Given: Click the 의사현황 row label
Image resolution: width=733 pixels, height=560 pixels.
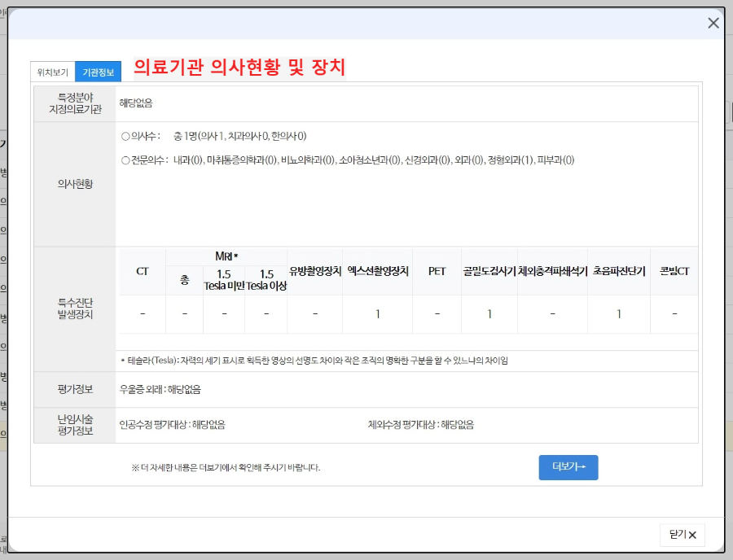Looking at the screenshot, I should coord(75,184).
